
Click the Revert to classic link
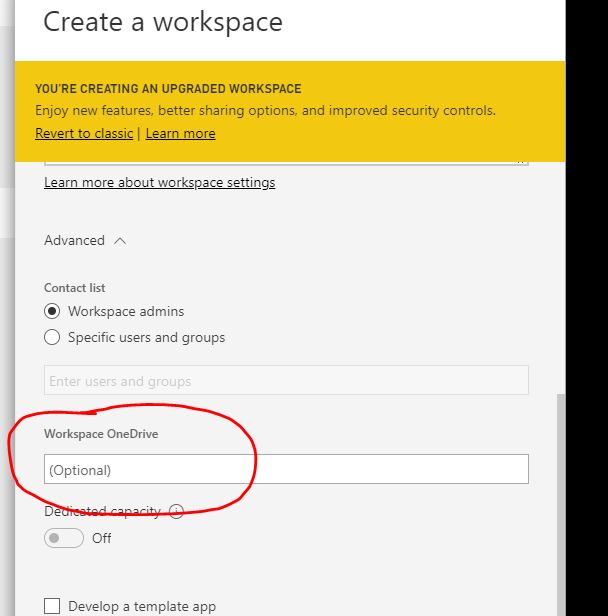(84, 134)
